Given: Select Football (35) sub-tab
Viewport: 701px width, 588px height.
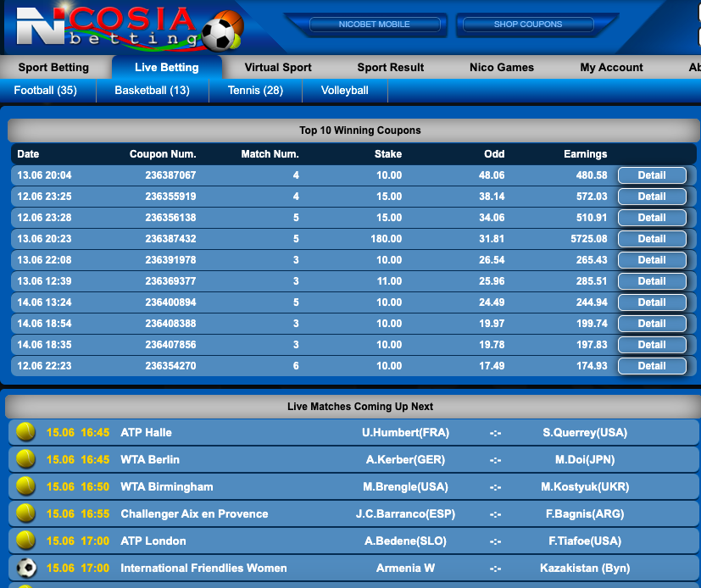Looking at the screenshot, I should [x=46, y=91].
